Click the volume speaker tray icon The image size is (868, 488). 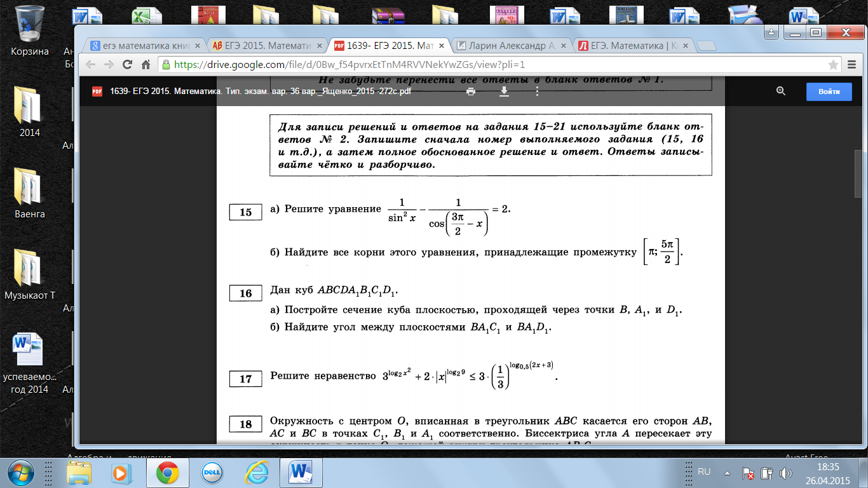point(786,473)
